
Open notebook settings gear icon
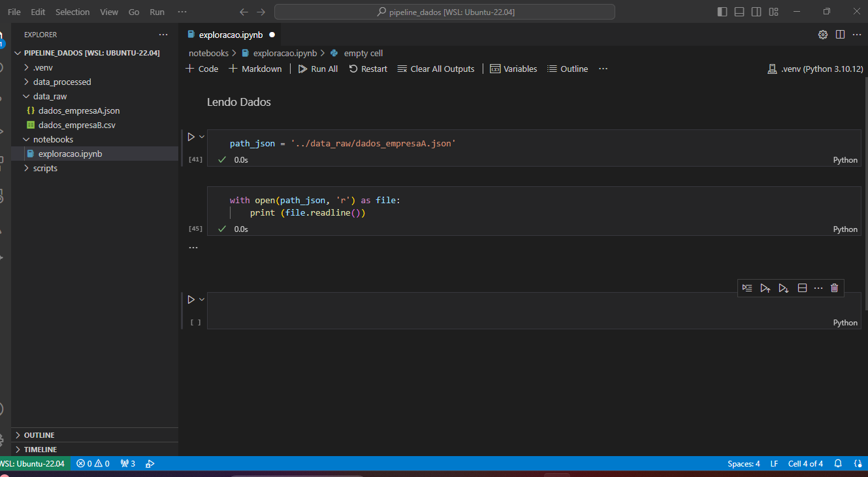pyautogui.click(x=823, y=35)
